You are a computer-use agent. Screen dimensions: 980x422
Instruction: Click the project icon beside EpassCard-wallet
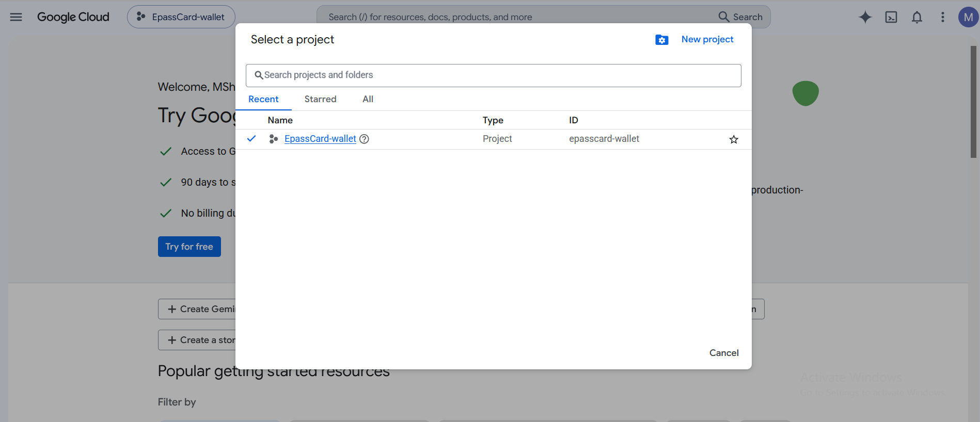click(x=274, y=139)
